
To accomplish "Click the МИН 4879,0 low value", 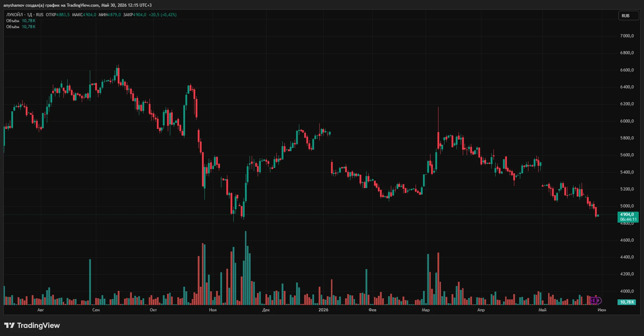I will point(110,15).
